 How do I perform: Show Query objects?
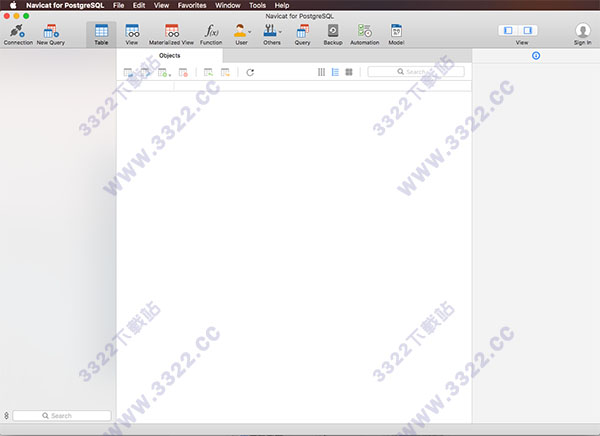coord(302,34)
